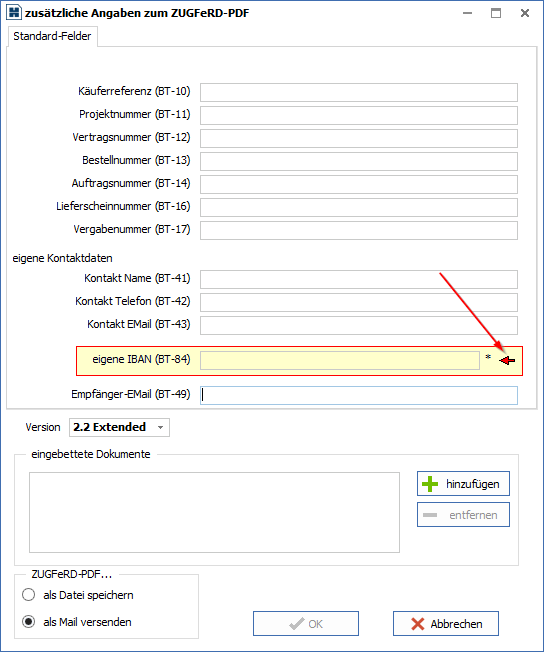Image resolution: width=544 pixels, height=652 pixels.
Task: Click the disabled entfernen minus button
Action: click(463, 515)
